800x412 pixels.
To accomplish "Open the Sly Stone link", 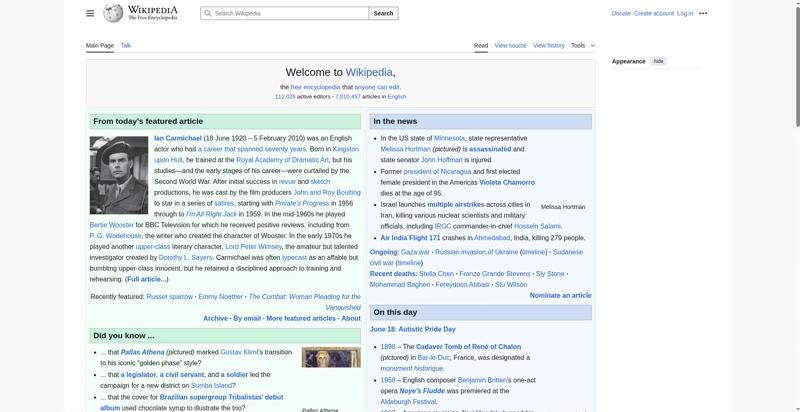I will (550, 274).
